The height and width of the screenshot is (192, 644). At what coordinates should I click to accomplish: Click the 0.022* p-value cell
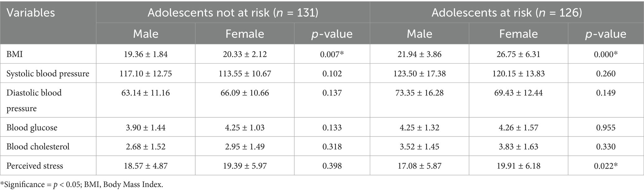point(606,166)
